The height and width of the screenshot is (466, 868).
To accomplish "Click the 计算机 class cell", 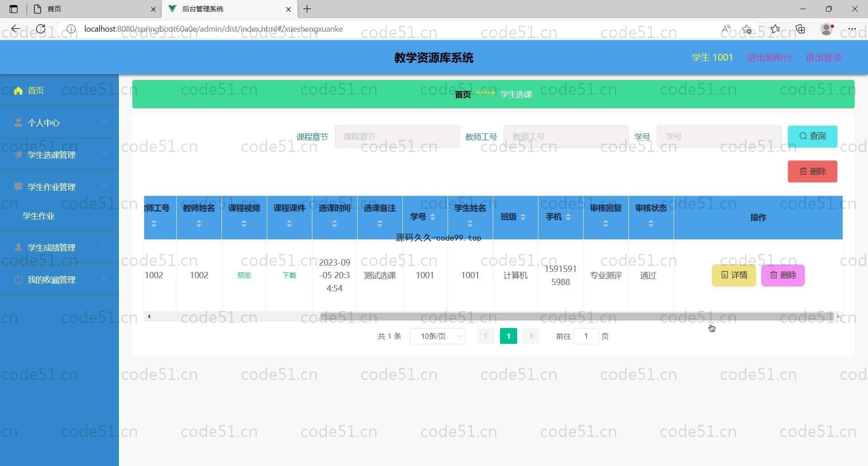I will pos(515,275).
